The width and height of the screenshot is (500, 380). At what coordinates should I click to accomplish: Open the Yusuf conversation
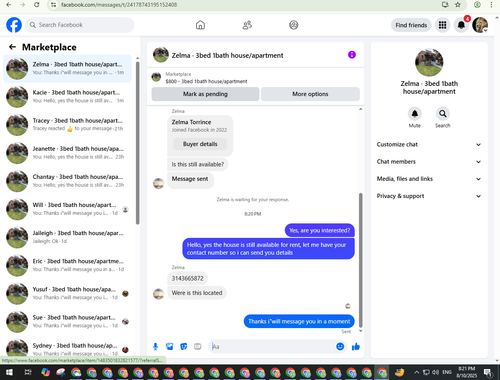click(x=68, y=293)
